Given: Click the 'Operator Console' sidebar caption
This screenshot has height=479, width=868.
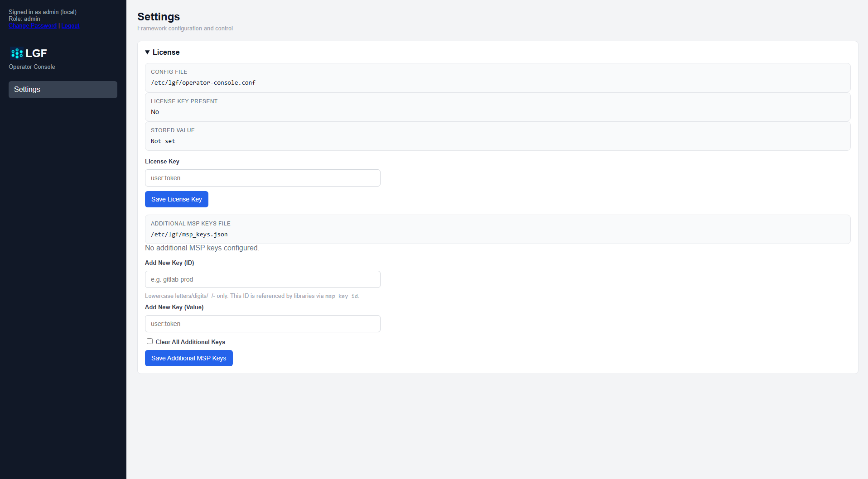Looking at the screenshot, I should (x=32, y=67).
